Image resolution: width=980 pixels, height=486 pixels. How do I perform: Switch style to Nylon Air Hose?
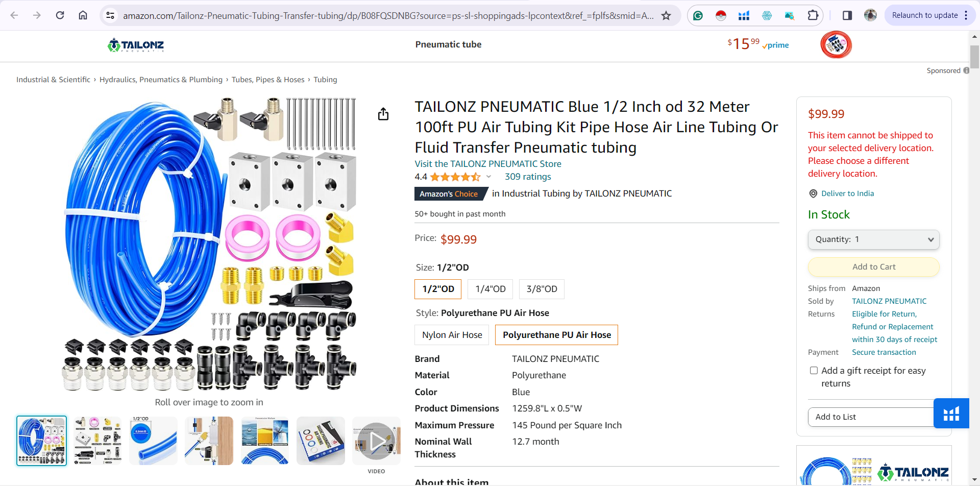coord(451,334)
